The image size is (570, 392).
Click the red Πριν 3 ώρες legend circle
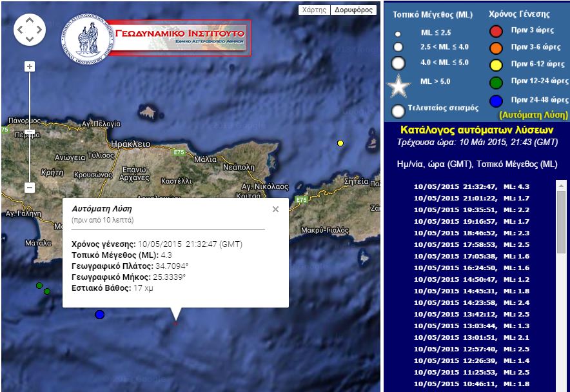point(496,31)
